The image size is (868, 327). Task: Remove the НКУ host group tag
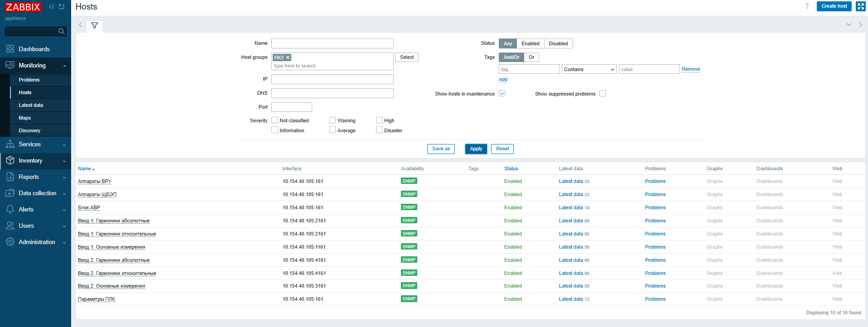click(x=288, y=58)
